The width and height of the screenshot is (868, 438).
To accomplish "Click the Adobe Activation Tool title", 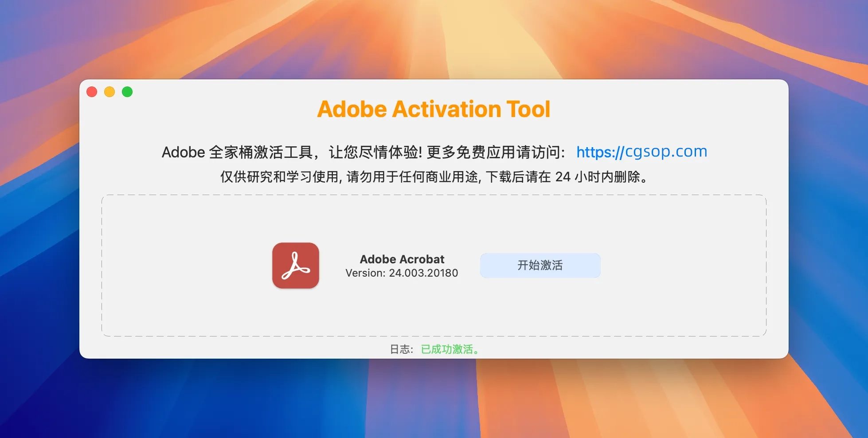I will point(434,109).
